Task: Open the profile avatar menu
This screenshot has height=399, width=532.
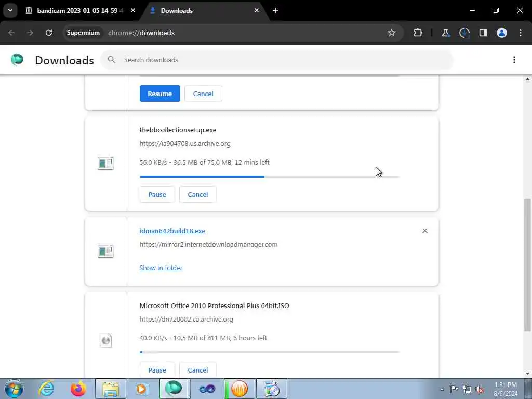Action: point(502,33)
